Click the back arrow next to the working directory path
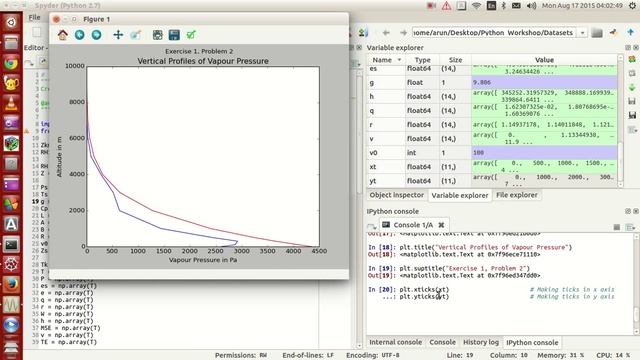The image size is (640, 360). (x=386, y=33)
